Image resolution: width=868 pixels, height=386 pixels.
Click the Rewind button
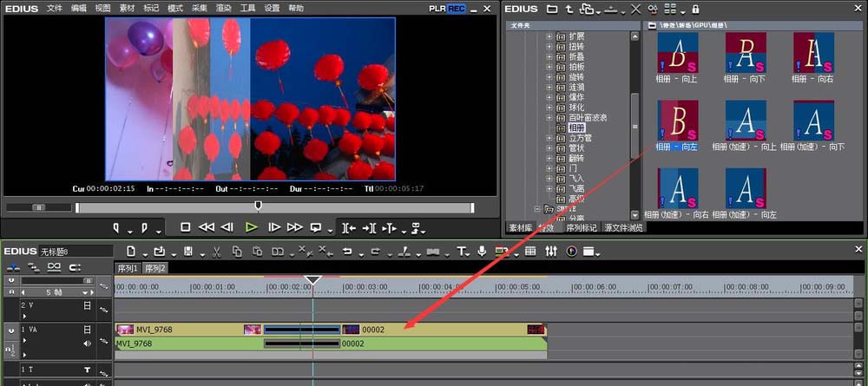tap(206, 227)
